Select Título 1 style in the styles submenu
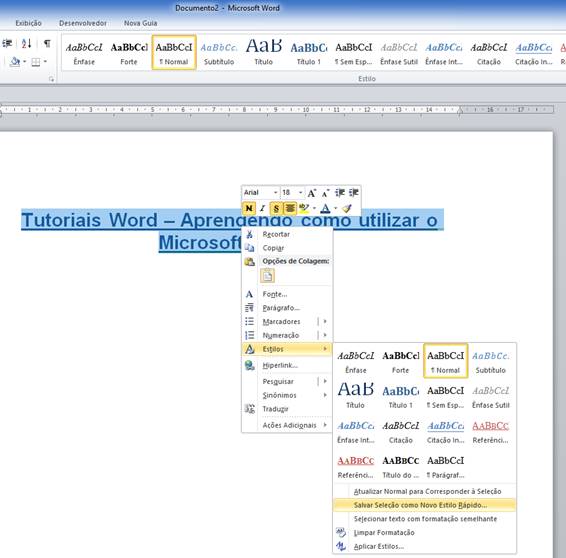The image size is (566, 558). pos(401,396)
